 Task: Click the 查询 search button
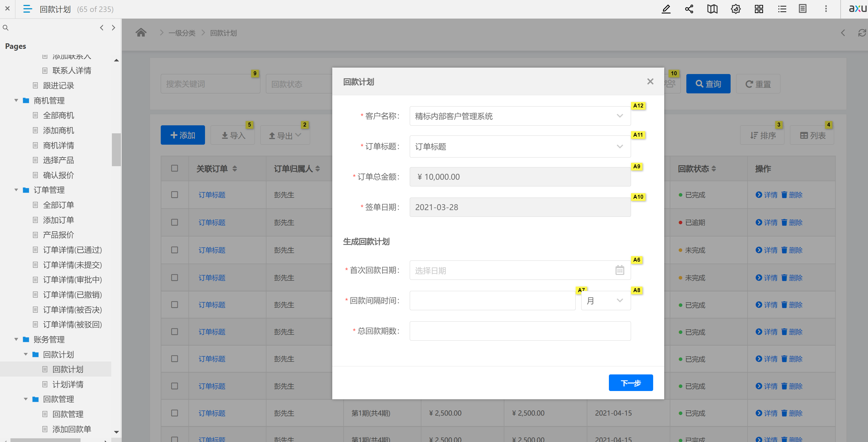(708, 84)
